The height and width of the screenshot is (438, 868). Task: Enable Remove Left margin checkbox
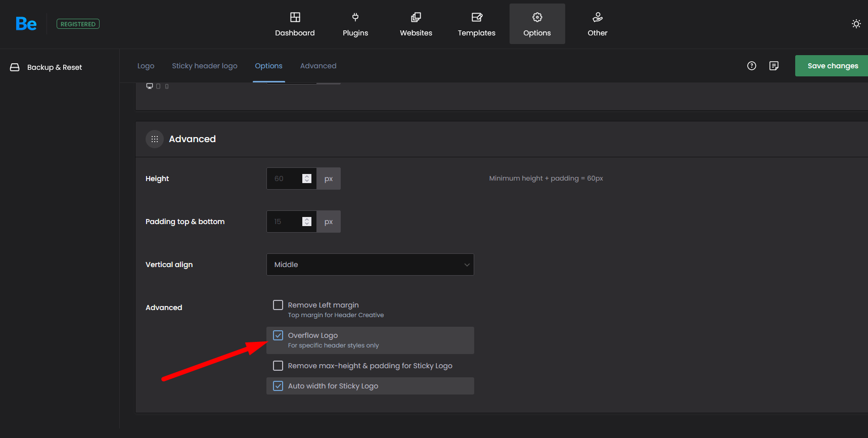tap(278, 305)
